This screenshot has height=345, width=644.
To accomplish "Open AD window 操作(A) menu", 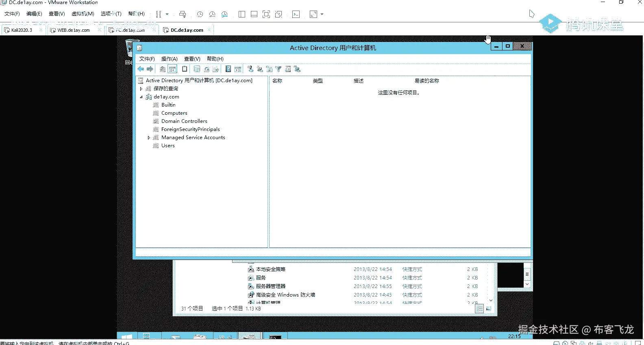I will click(x=169, y=59).
